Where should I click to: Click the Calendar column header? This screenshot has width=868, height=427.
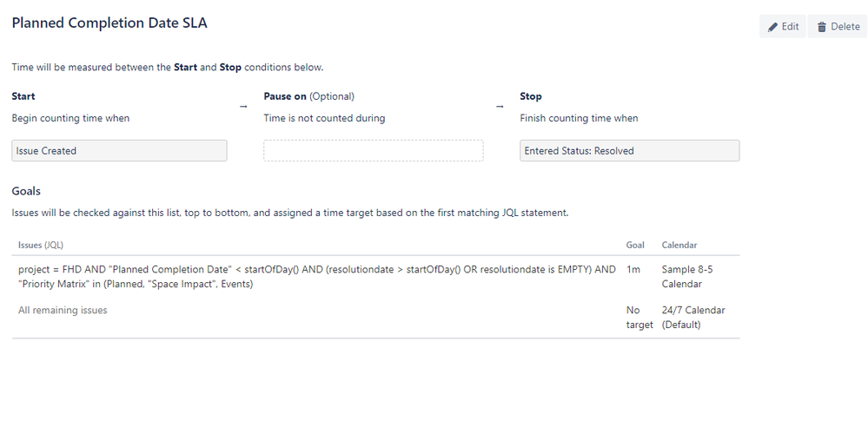pyautogui.click(x=679, y=245)
